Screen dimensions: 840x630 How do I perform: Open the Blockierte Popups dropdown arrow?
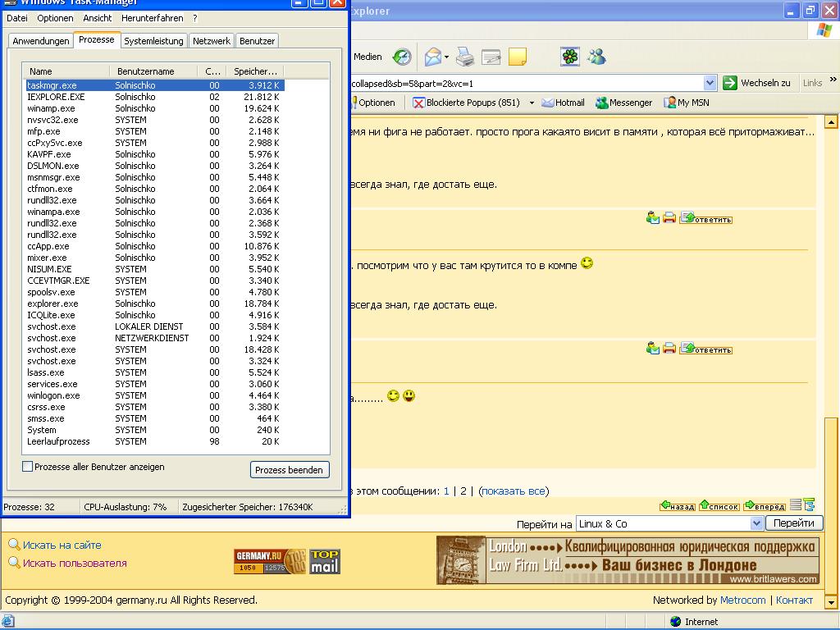pyautogui.click(x=532, y=103)
